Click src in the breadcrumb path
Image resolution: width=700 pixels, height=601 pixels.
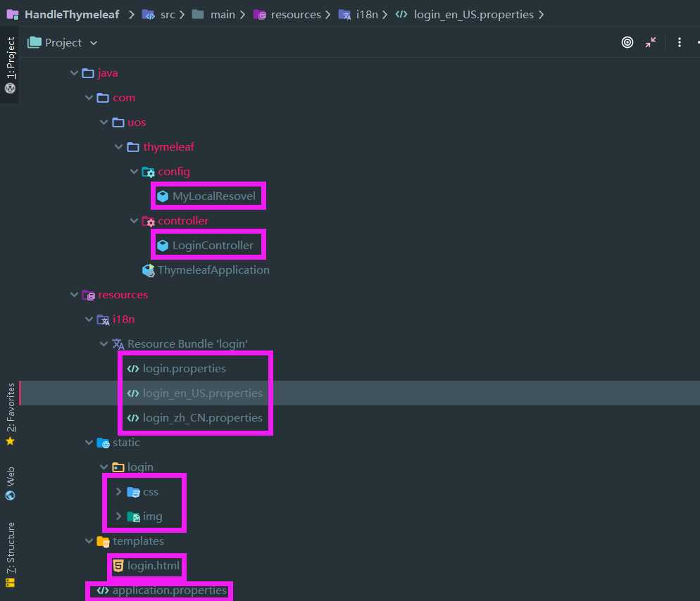coord(168,15)
